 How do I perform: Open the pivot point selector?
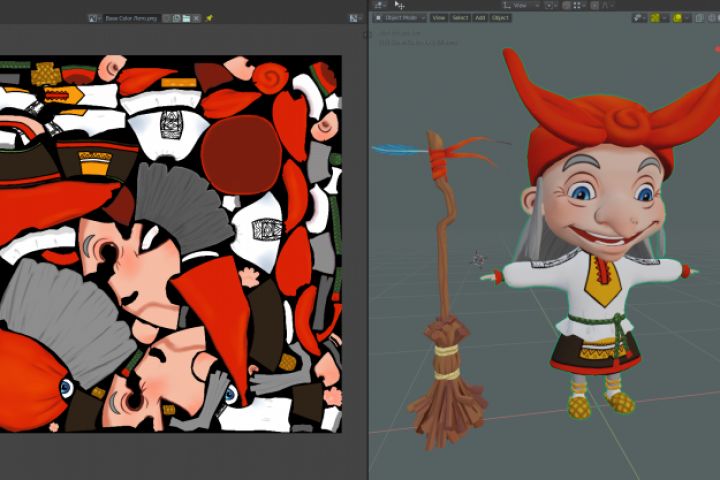click(551, 6)
